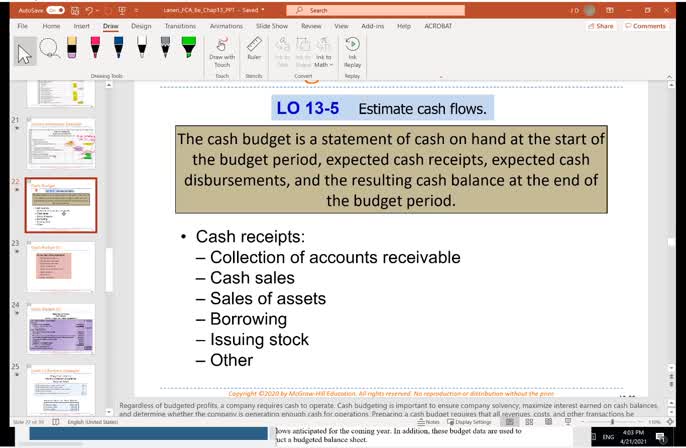This screenshot has height=448, width=686.
Task: Select slide 22 thumbnail
Action: pyautogui.click(x=61, y=205)
